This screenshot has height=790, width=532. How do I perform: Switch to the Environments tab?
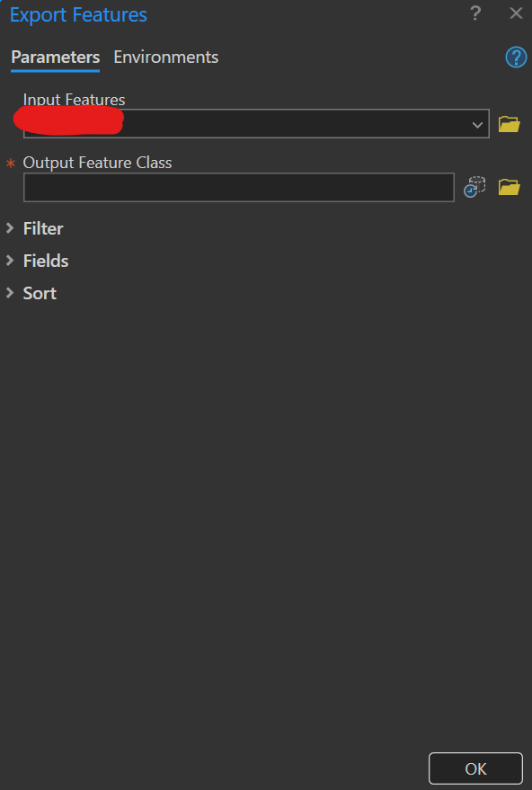coord(165,57)
